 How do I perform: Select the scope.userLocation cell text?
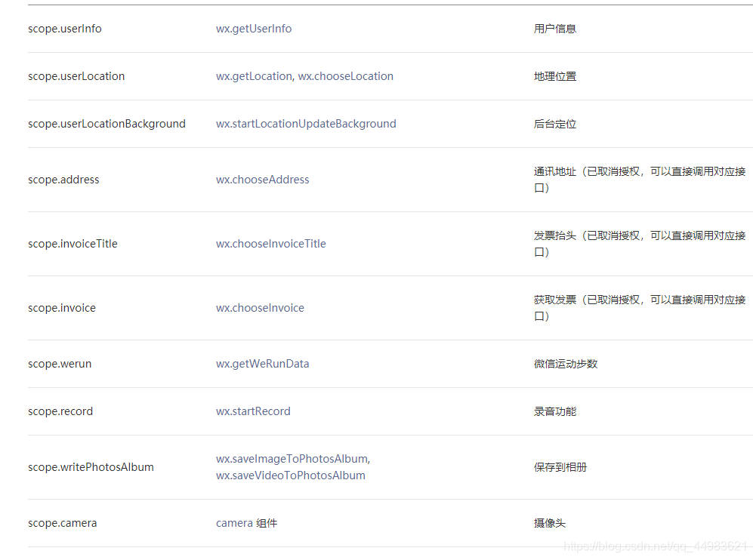[76, 76]
